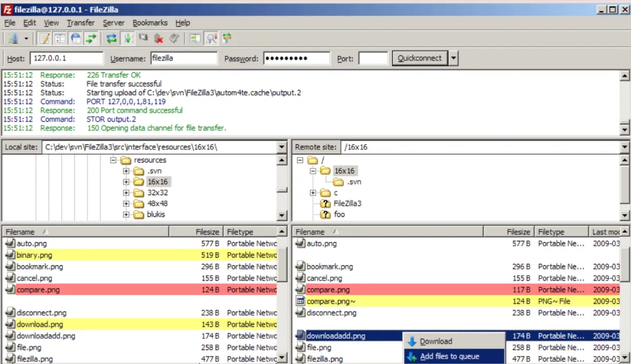This screenshot has height=364, width=631.
Task: Open the Local site path dropdown
Action: pos(282,147)
